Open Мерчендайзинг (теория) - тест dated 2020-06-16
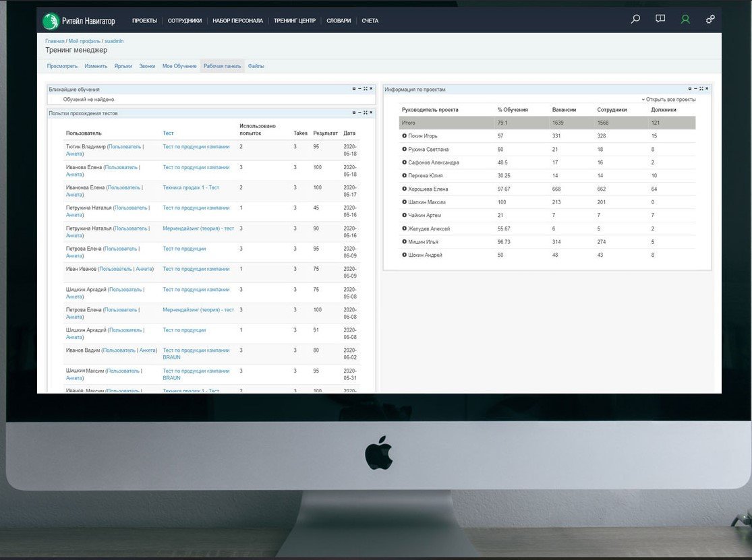The height and width of the screenshot is (560, 752). click(x=198, y=228)
